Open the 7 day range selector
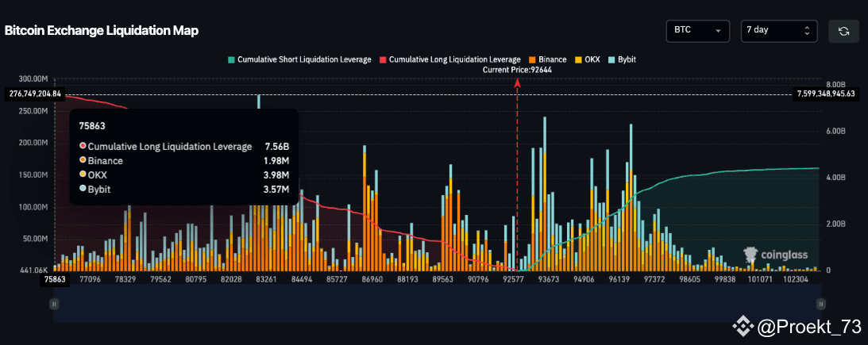Screen dimensions: 868x345 (x=779, y=31)
